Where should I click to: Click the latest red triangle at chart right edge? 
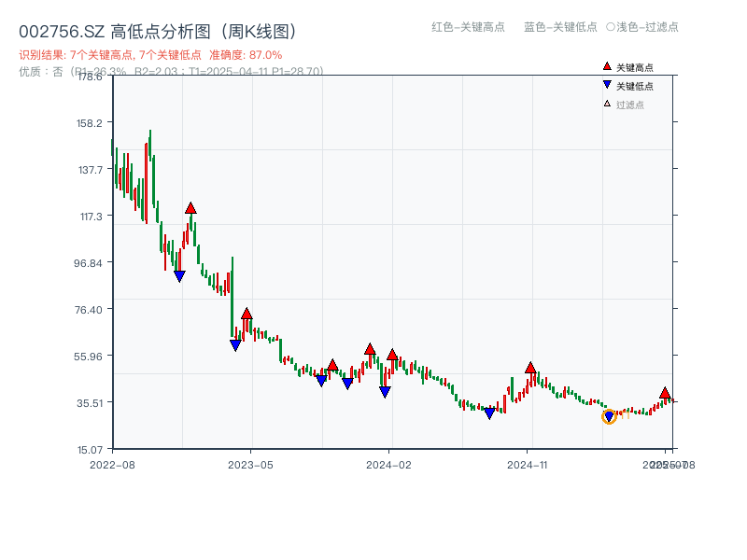[665, 394]
